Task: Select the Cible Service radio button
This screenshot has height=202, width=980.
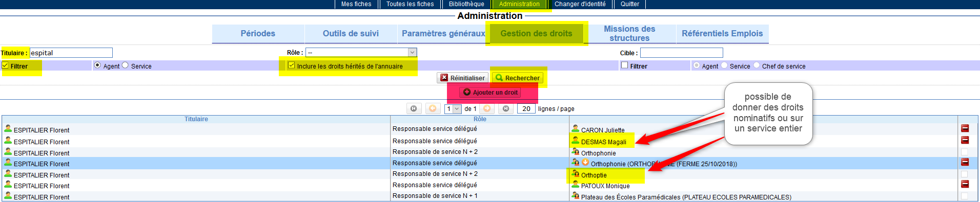Action: click(724, 65)
